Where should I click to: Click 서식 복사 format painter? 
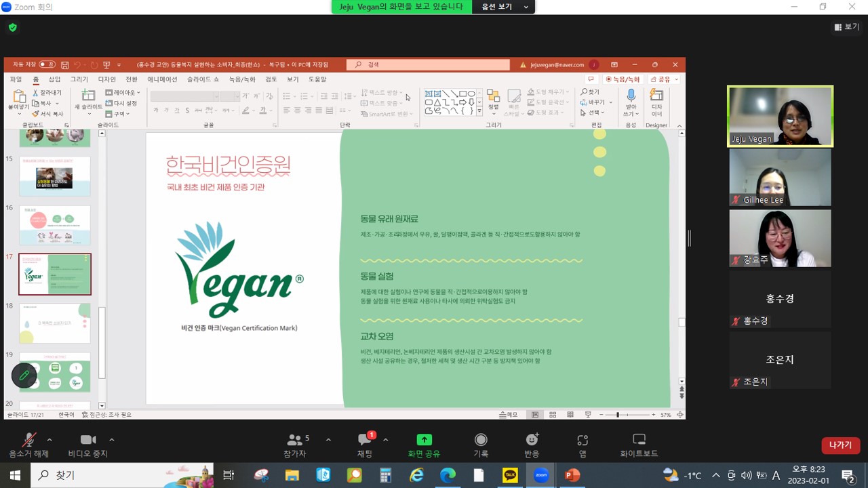(47, 114)
